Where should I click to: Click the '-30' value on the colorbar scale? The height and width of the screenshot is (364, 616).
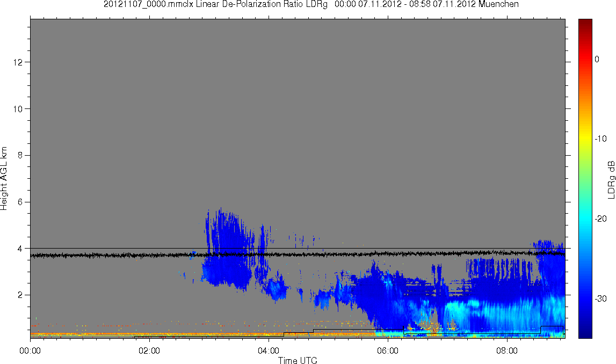pos(600,299)
